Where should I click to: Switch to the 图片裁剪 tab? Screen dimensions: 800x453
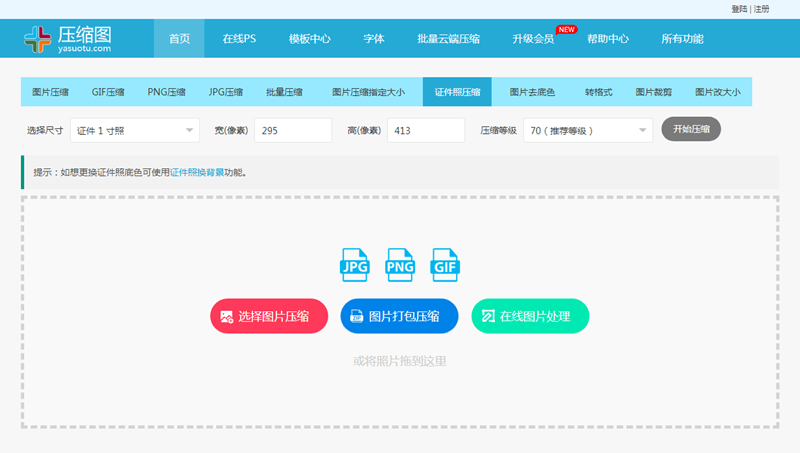[654, 92]
